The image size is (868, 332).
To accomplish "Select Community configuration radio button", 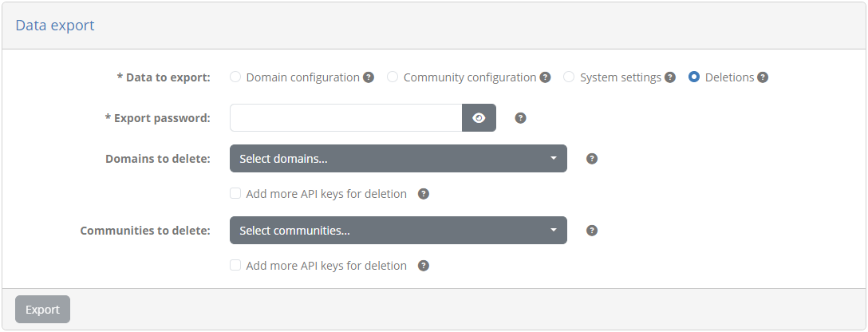I will (x=393, y=77).
